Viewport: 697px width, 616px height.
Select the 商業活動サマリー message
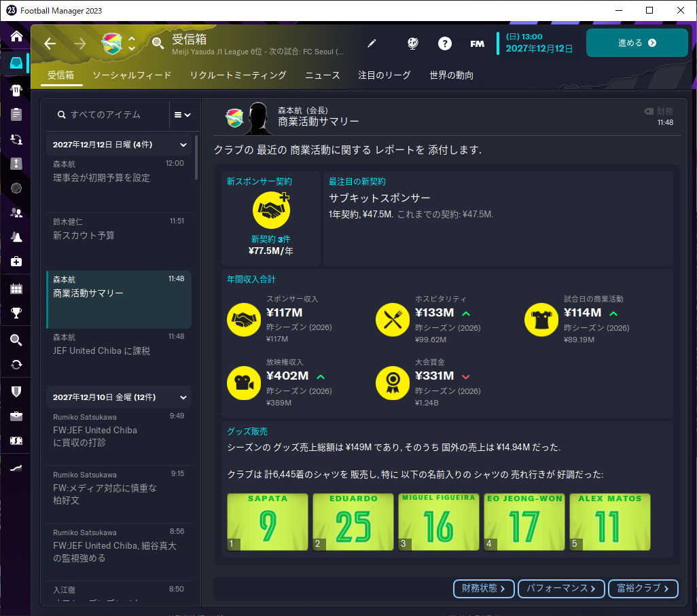click(119, 299)
